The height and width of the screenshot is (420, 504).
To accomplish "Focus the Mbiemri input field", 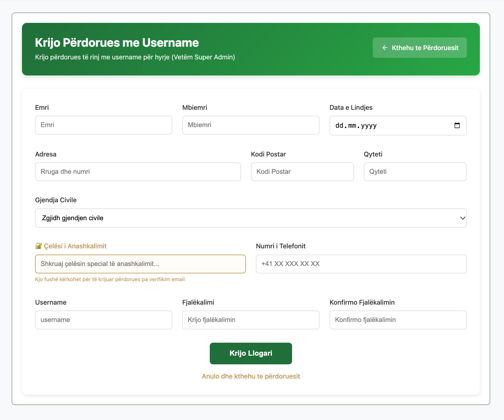I will pos(251,125).
